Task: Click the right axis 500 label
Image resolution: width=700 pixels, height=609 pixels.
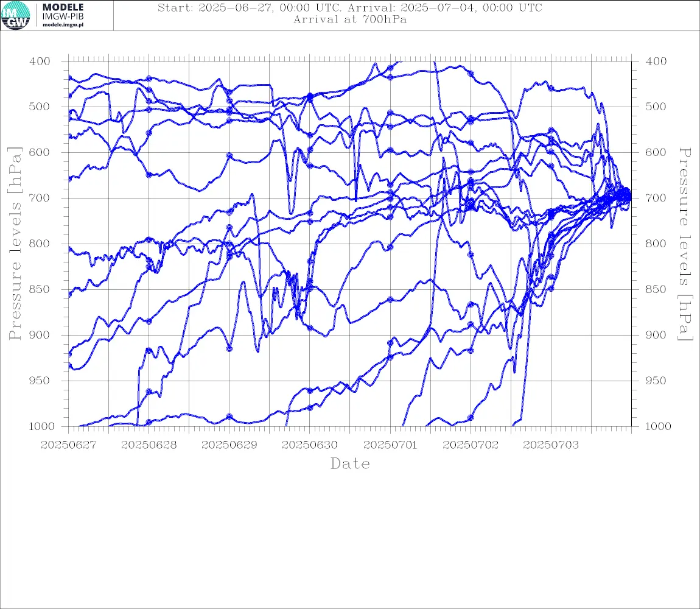Action: (x=656, y=107)
